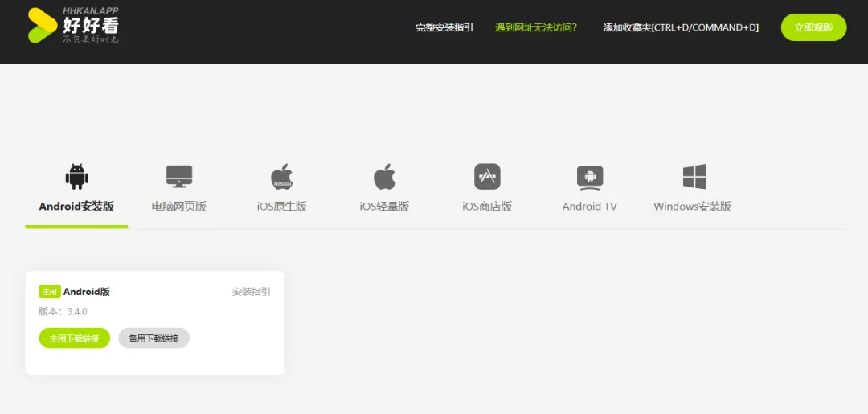Screen dimensions: 868x414
Task: Click the 好好看 HHKAN.APP logo
Action: (73, 26)
